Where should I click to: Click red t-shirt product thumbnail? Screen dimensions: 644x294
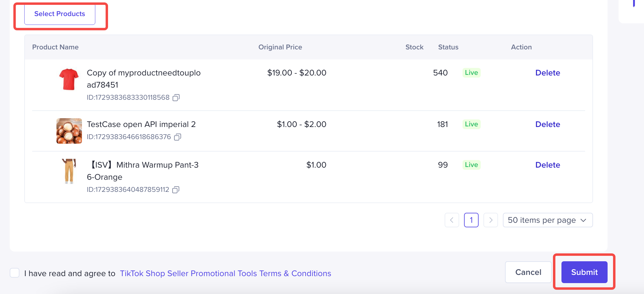coord(69,79)
